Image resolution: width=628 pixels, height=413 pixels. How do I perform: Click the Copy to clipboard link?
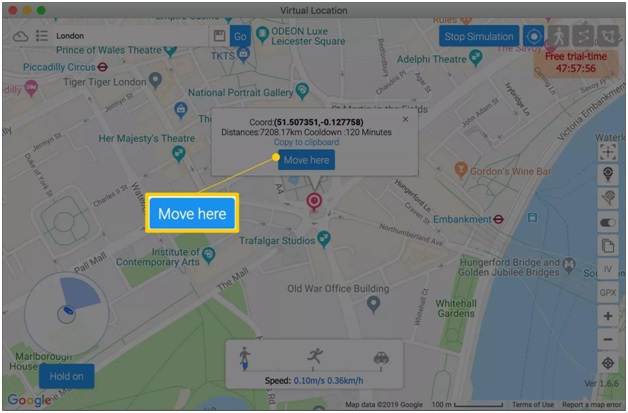pyautogui.click(x=306, y=142)
